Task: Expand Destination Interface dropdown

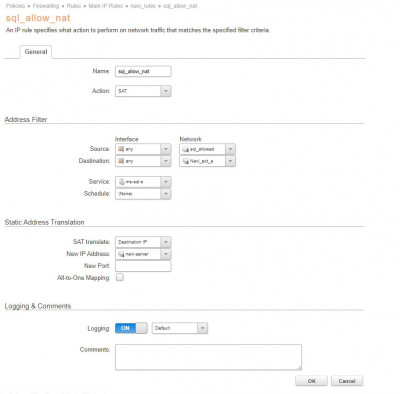Action: (x=143, y=161)
